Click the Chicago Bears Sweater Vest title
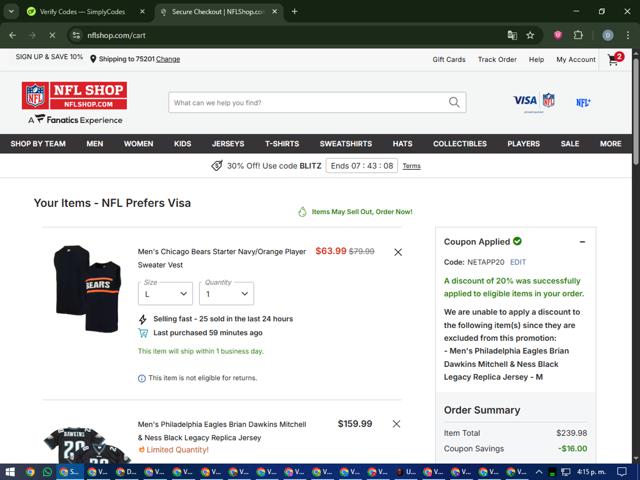 (222, 258)
